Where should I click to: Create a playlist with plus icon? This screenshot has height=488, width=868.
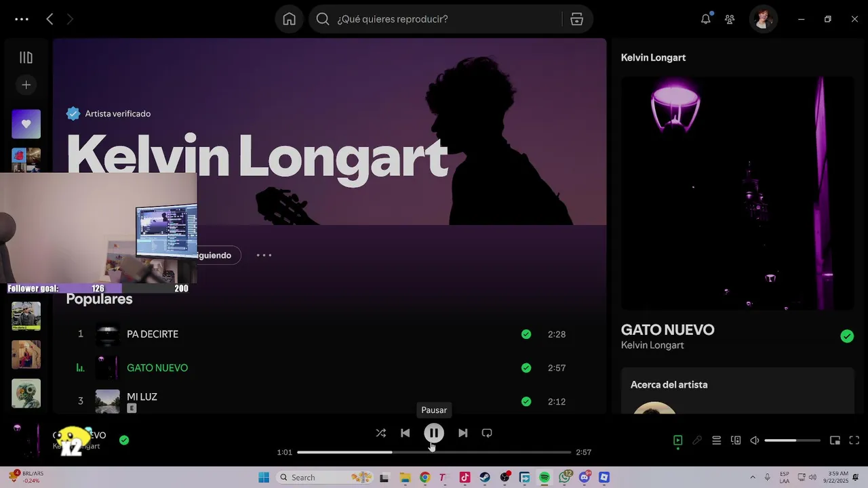click(26, 85)
